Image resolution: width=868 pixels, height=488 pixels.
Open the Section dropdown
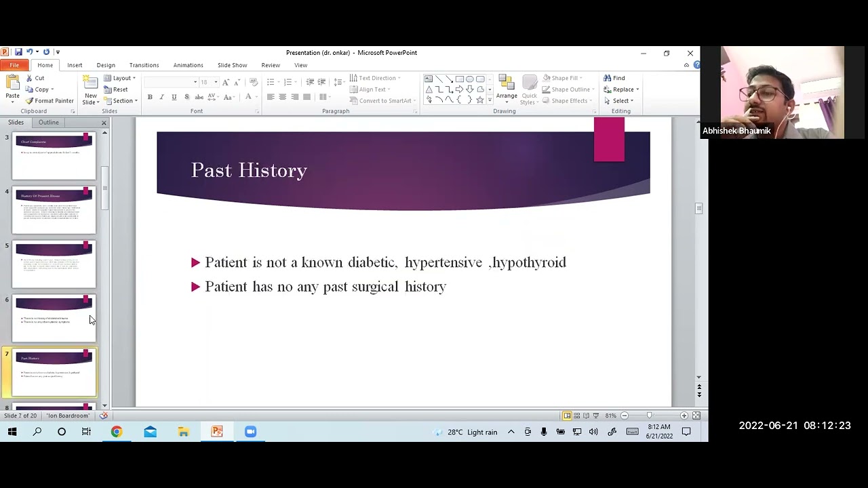[121, 101]
